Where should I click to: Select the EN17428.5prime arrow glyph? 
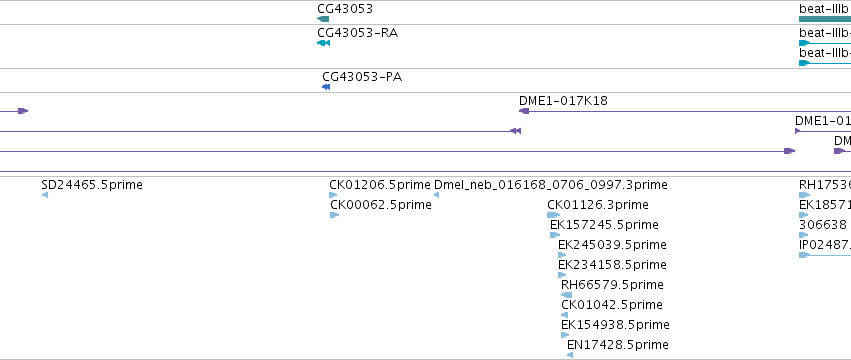click(570, 355)
